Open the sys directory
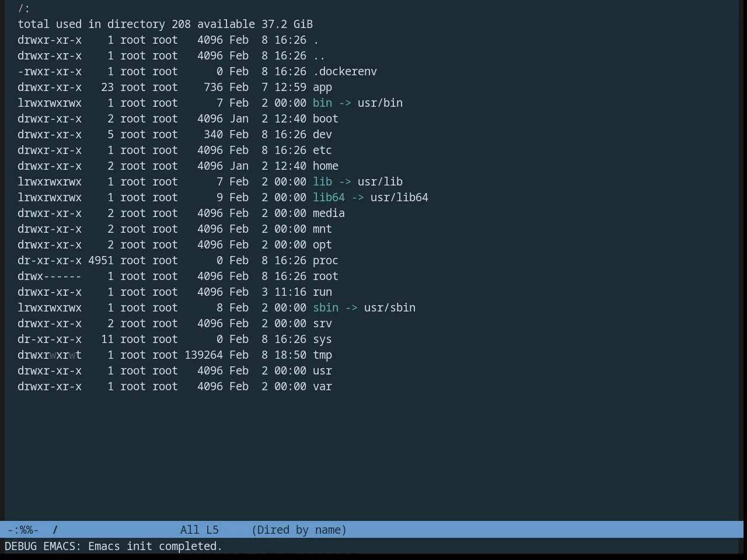The height and width of the screenshot is (560, 747). pyautogui.click(x=322, y=339)
